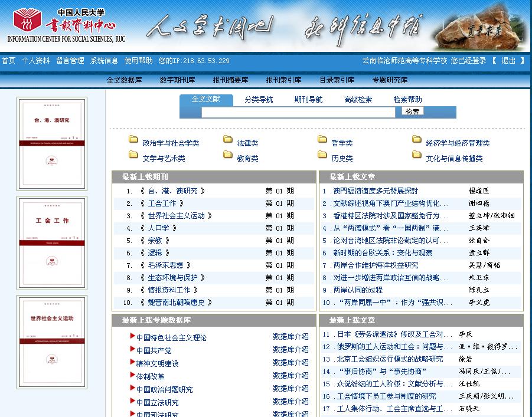Screen dimensions: 532x417
Task: Switch to the 高级检索 tab
Action: tap(358, 100)
